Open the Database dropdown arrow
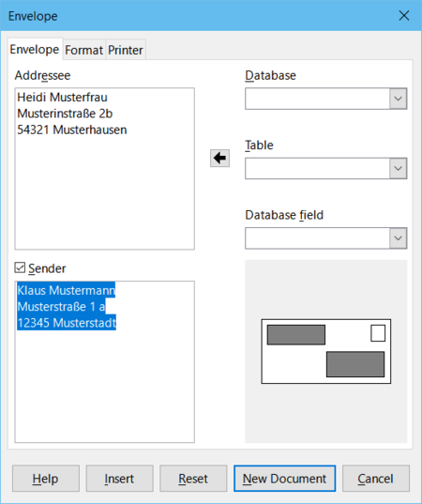This screenshot has width=422, height=504. tap(398, 99)
